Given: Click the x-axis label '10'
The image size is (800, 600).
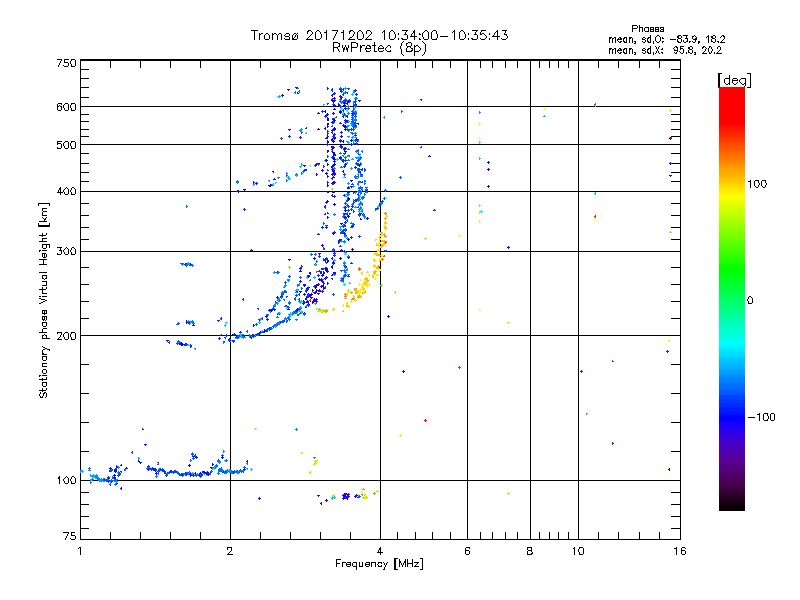Looking at the screenshot, I should click(578, 551).
